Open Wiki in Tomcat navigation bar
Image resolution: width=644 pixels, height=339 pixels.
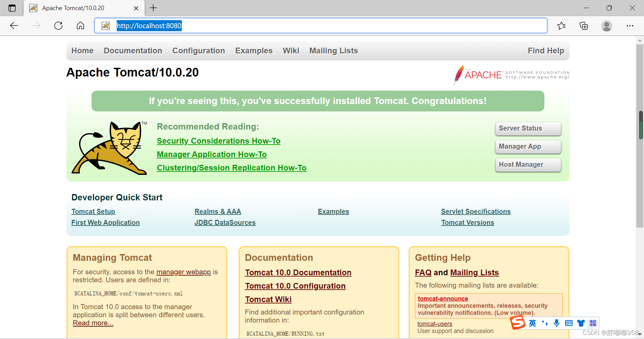[291, 51]
